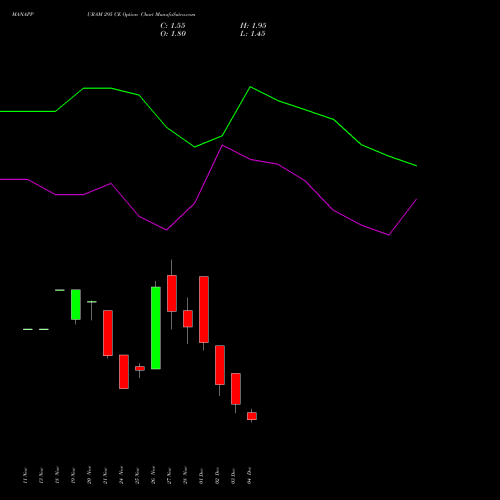Click the red candle for 24 Nov
Screen dimensions: 500x500
(124, 372)
